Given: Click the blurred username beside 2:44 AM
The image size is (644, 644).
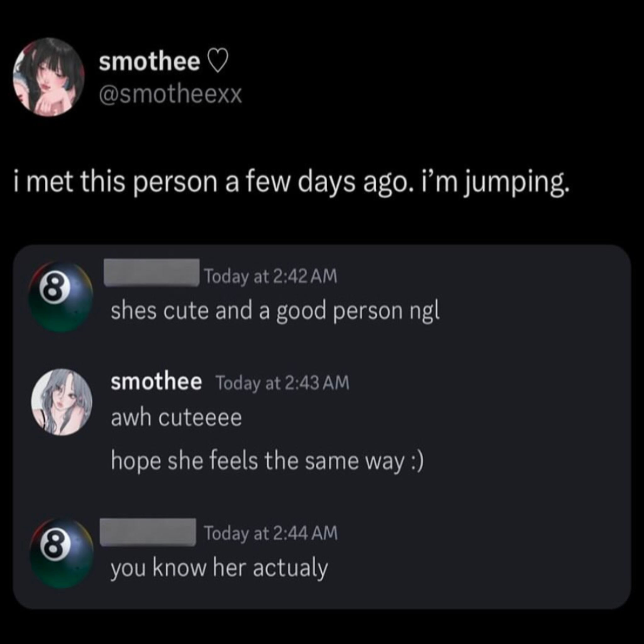Looking at the screenshot, I should click(148, 532).
